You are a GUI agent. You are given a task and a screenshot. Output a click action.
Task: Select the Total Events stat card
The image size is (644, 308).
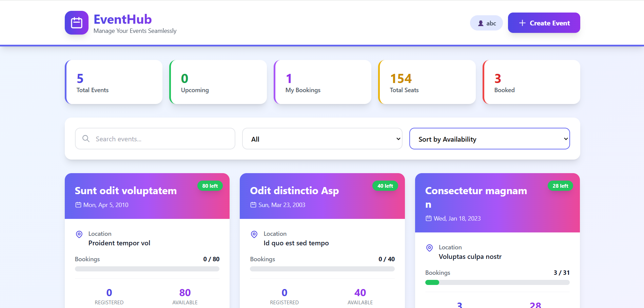pos(114,82)
